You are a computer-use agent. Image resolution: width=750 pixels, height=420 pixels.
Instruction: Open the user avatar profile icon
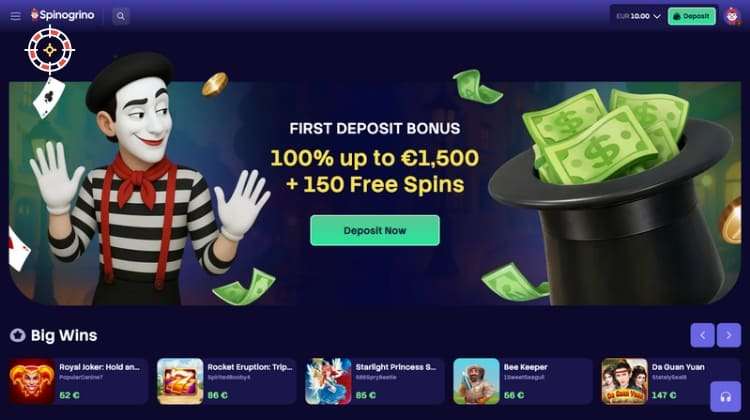(731, 16)
